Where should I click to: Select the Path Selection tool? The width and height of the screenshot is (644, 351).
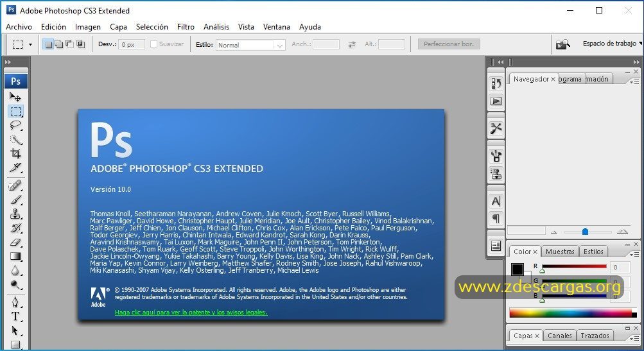15,330
